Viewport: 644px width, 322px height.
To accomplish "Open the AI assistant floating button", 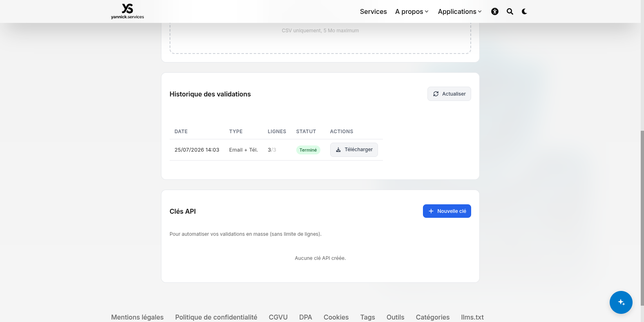I will coord(621,302).
